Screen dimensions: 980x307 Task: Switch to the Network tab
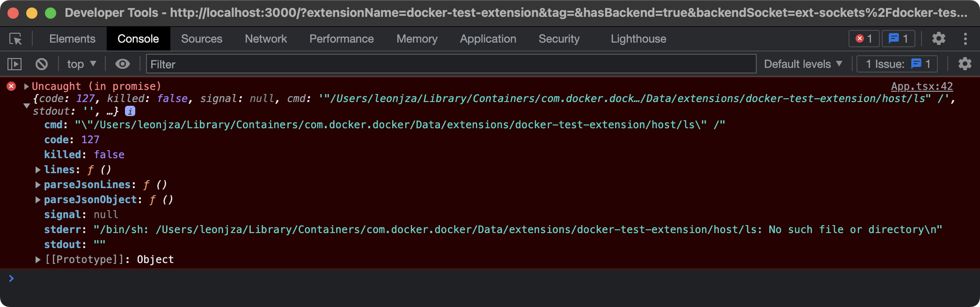[266, 39]
